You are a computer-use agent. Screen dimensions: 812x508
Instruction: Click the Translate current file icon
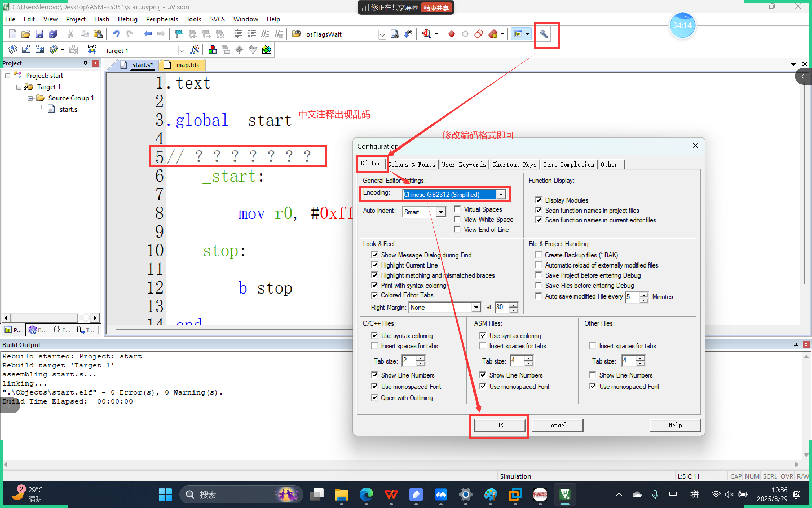click(x=12, y=50)
